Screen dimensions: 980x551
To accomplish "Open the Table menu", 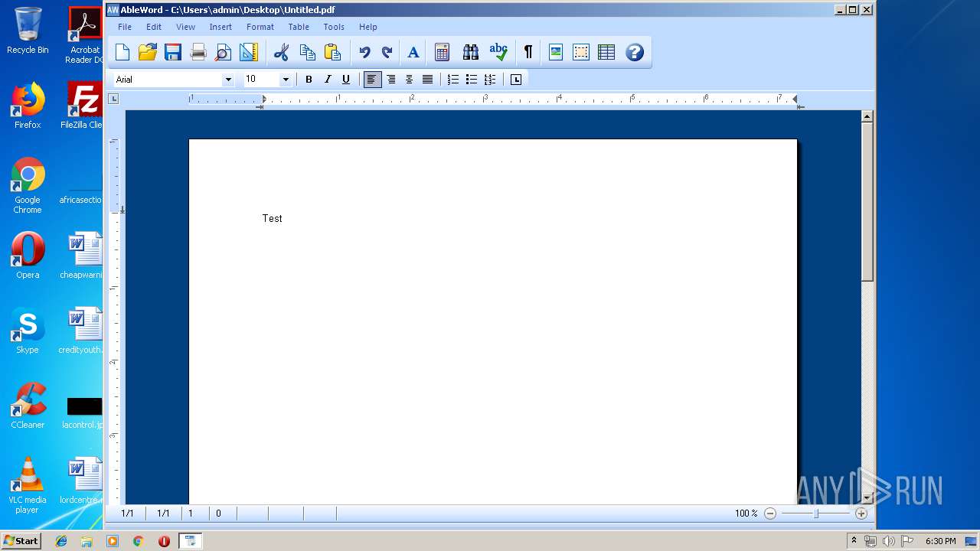I will click(x=299, y=27).
